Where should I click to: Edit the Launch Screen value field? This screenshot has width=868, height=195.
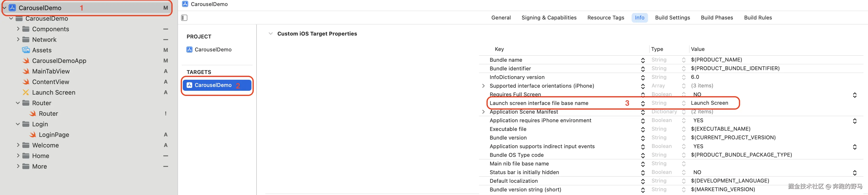[x=709, y=103]
